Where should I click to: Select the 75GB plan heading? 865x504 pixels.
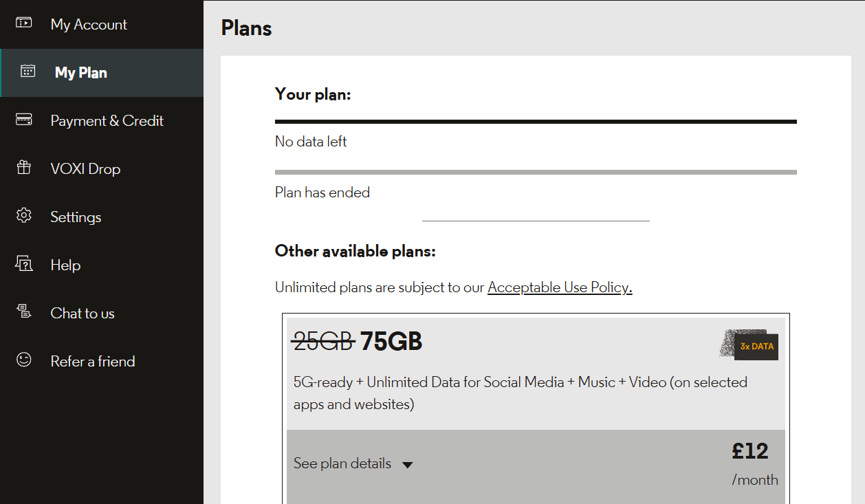[x=391, y=341]
